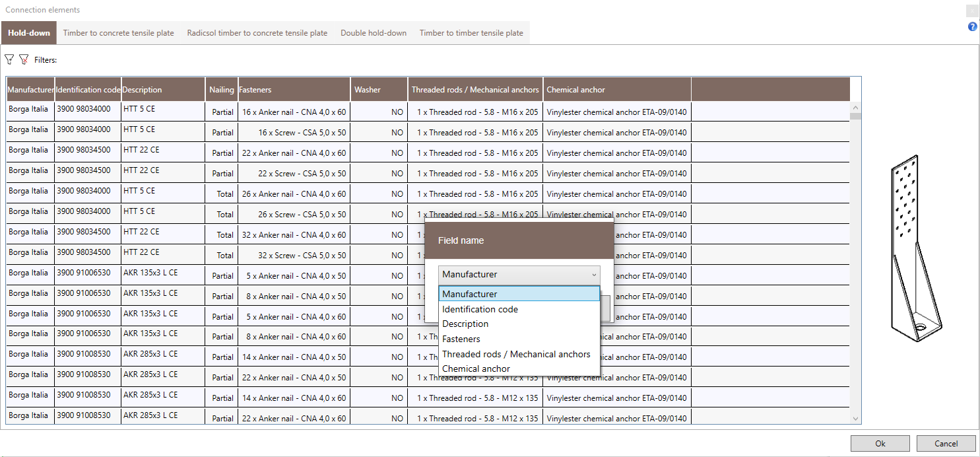Select the cell '22 x Anker nail - CNA 4,0 x 50'

click(x=294, y=377)
